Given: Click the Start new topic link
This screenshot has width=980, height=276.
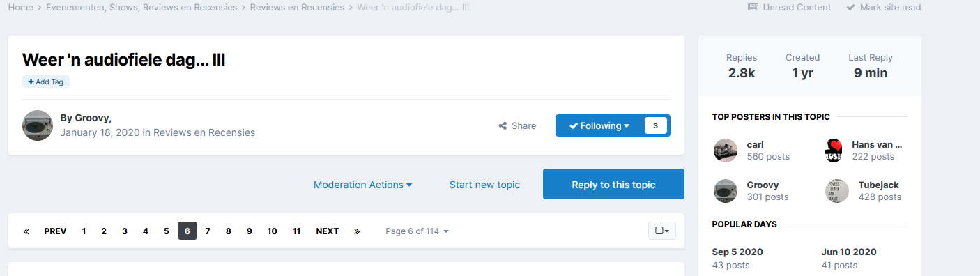Looking at the screenshot, I should [484, 185].
